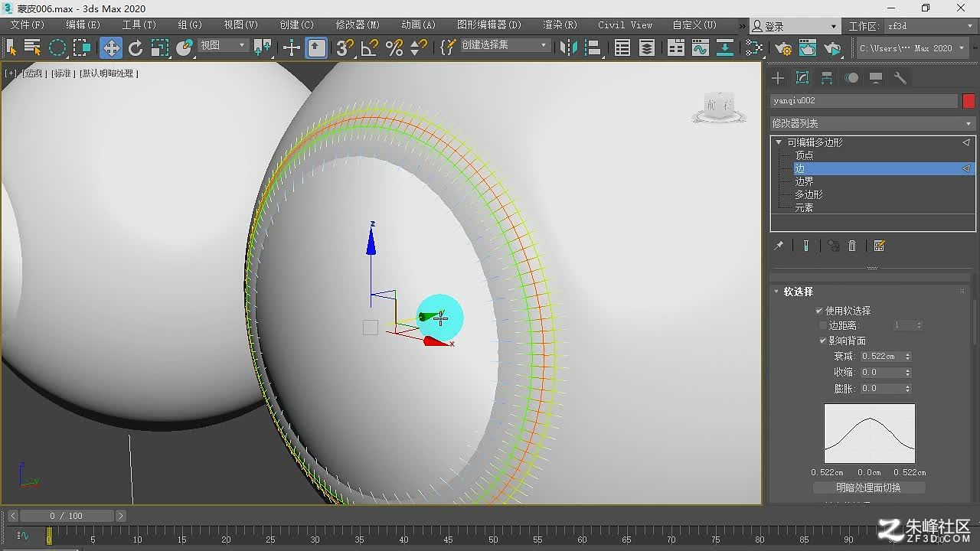Uncheck 影响背面 checkbox

(x=823, y=341)
